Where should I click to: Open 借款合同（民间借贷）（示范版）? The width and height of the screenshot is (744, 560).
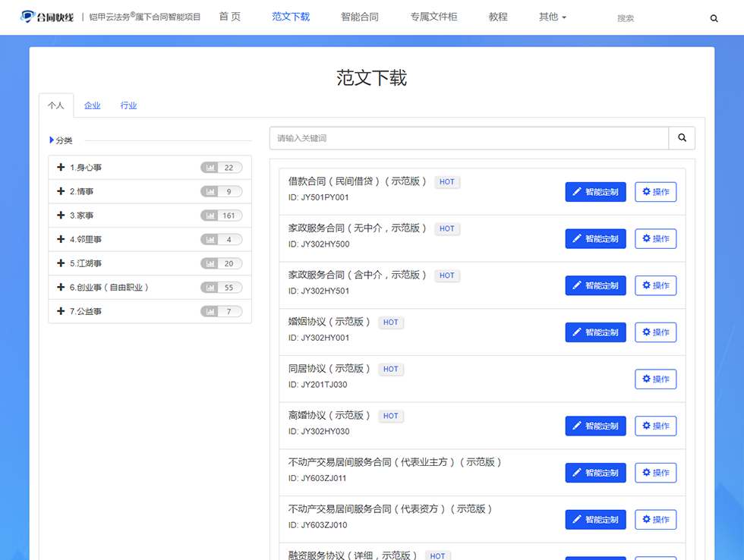358,181
